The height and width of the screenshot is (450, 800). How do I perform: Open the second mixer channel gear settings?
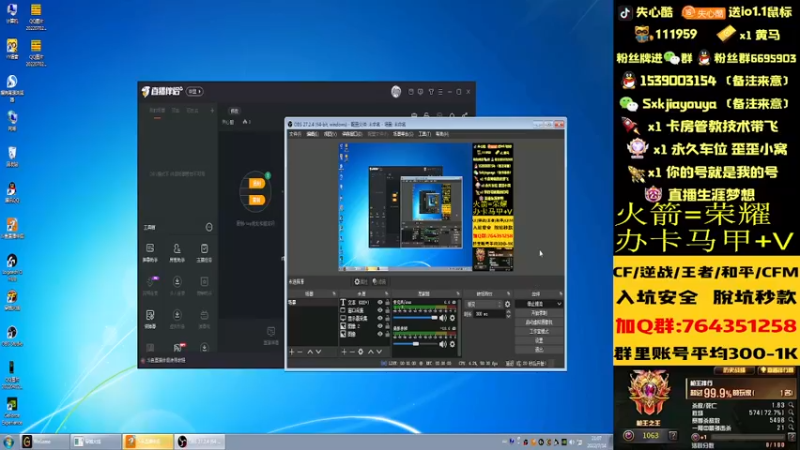click(452, 344)
